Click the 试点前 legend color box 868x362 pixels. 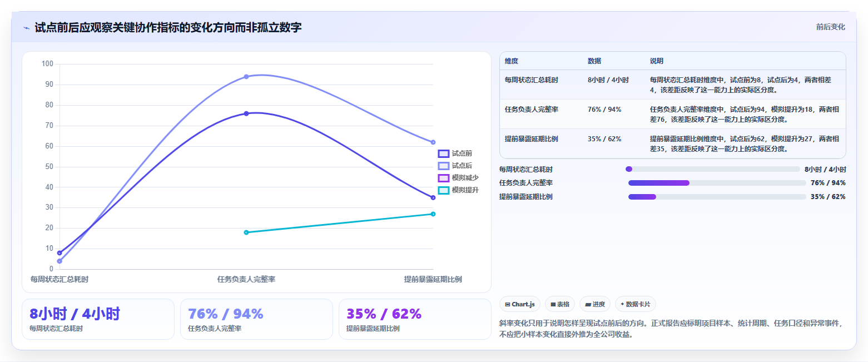[444, 153]
